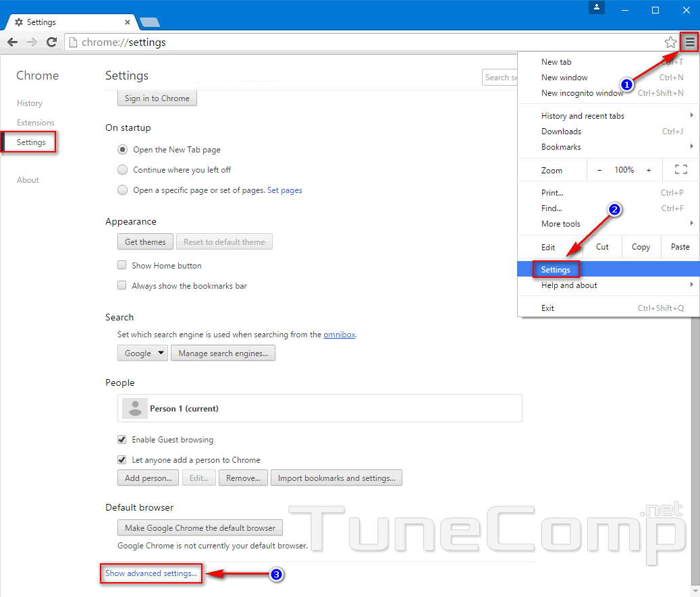
Task: Select Settings in the left sidebar
Action: (x=31, y=142)
